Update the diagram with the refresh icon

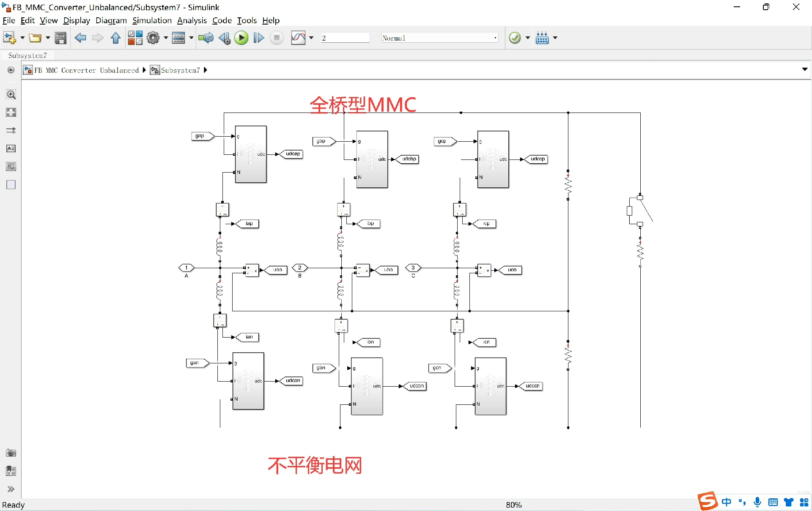click(x=206, y=38)
